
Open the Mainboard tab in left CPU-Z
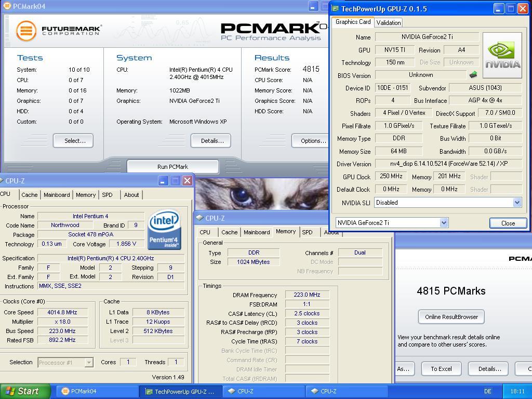click(x=57, y=195)
